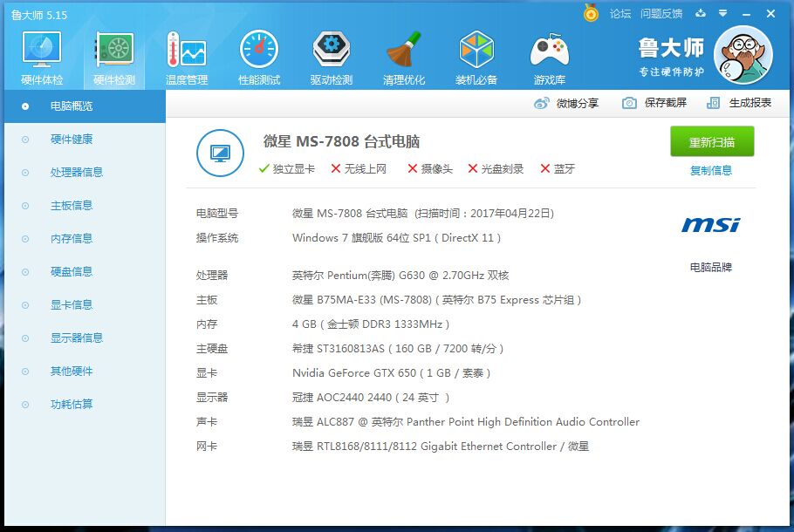Open 游戏库 game controller icon
The image size is (794, 532).
pos(549,58)
